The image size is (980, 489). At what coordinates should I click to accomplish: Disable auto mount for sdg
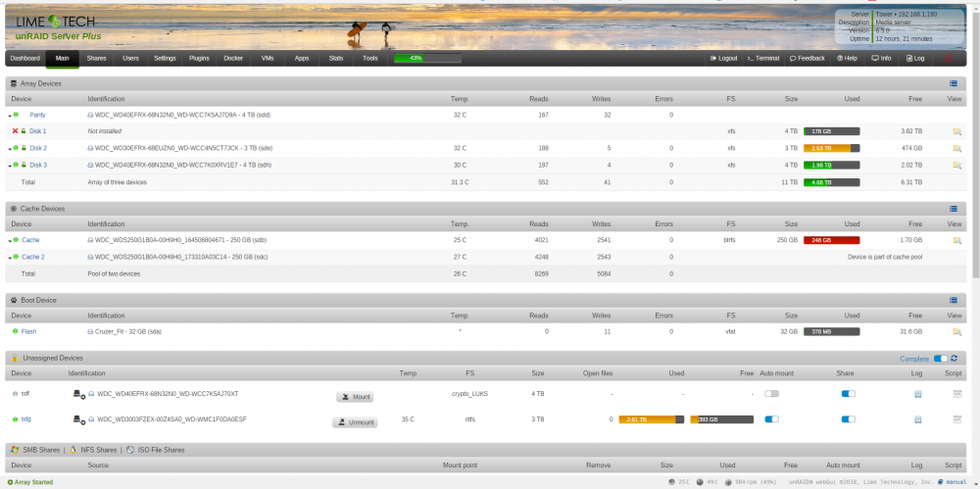(772, 419)
